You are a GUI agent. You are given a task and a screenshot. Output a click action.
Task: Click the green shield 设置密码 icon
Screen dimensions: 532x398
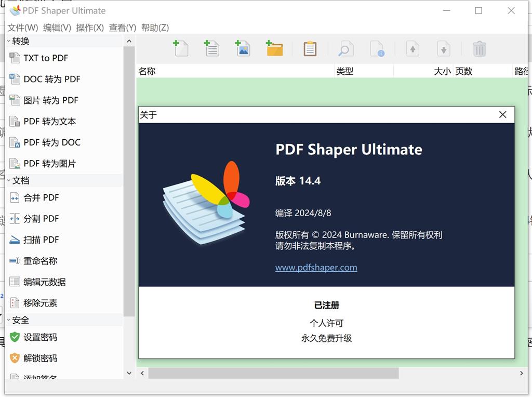(15, 337)
